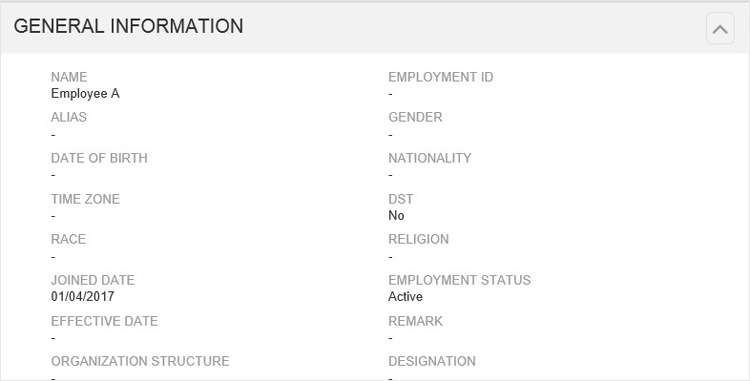The width and height of the screenshot is (750, 381).
Task: Click the NAME field label
Action: click(x=69, y=77)
